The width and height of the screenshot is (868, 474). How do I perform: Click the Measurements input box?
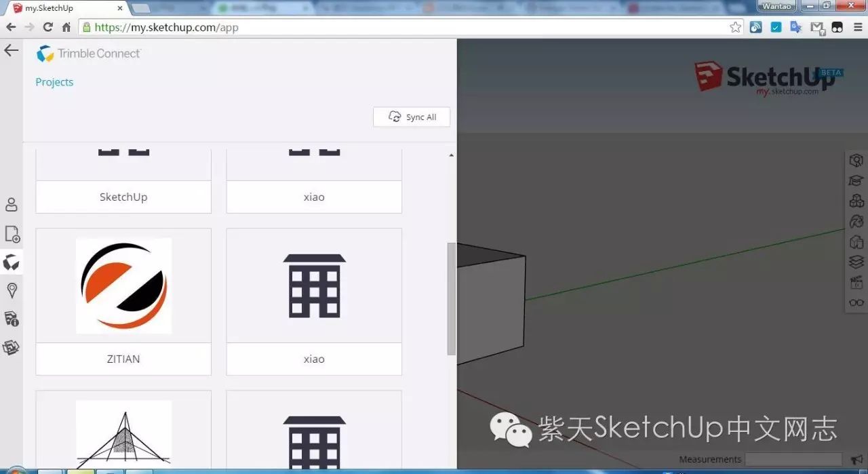click(793, 460)
